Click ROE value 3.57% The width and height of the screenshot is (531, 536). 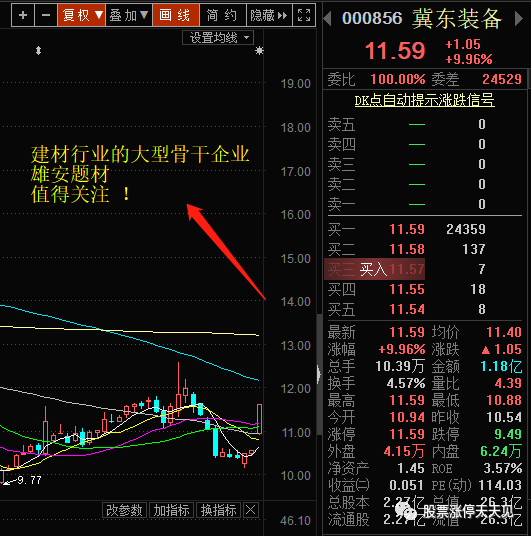pos(503,468)
